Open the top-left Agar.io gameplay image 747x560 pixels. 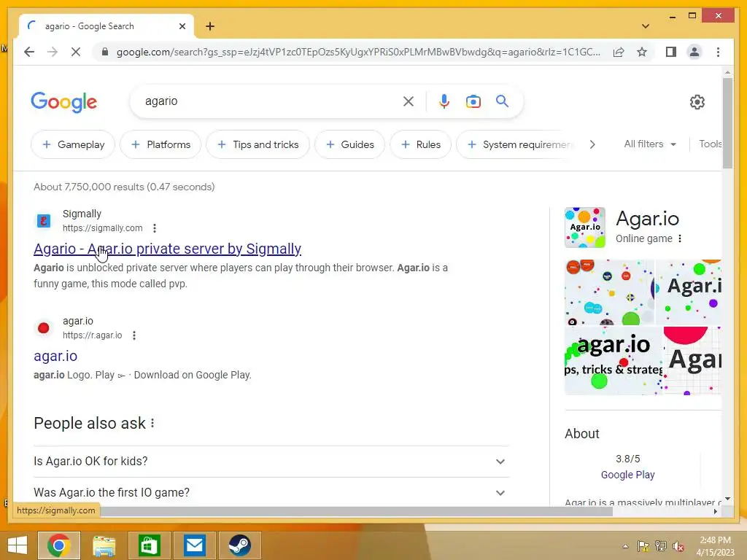[609, 292]
